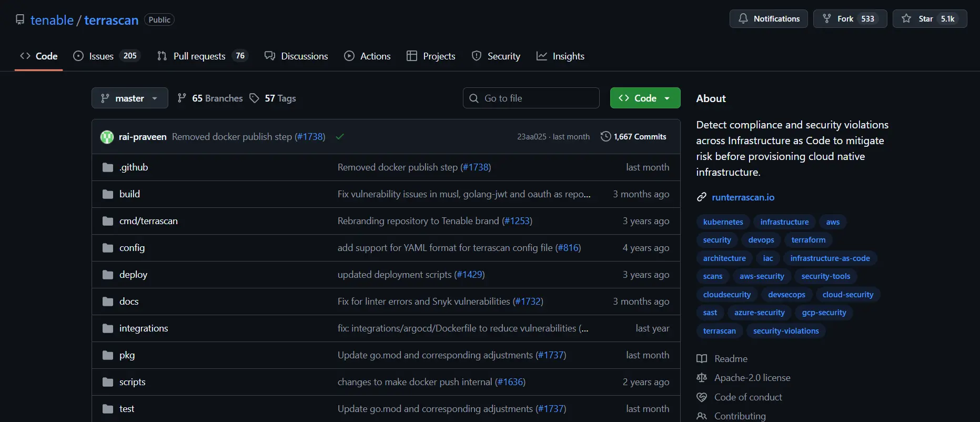Open the Code of conduct link
The image size is (980, 422).
pyautogui.click(x=748, y=397)
